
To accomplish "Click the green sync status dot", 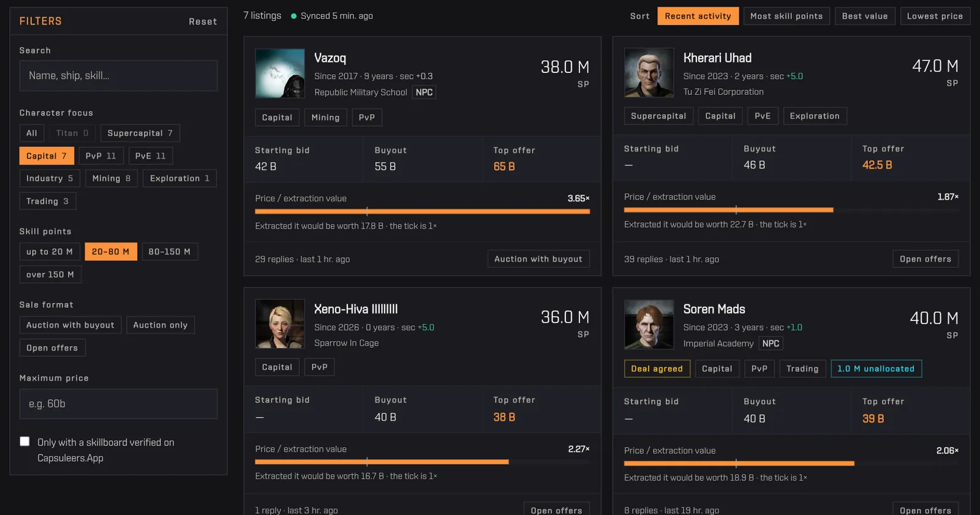I will [x=294, y=16].
